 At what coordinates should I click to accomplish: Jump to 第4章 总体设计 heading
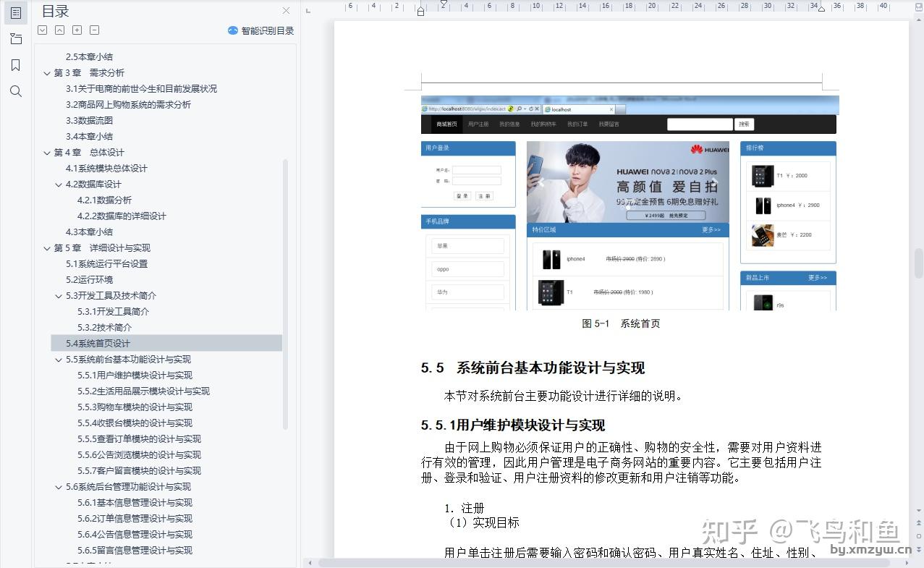(x=89, y=152)
